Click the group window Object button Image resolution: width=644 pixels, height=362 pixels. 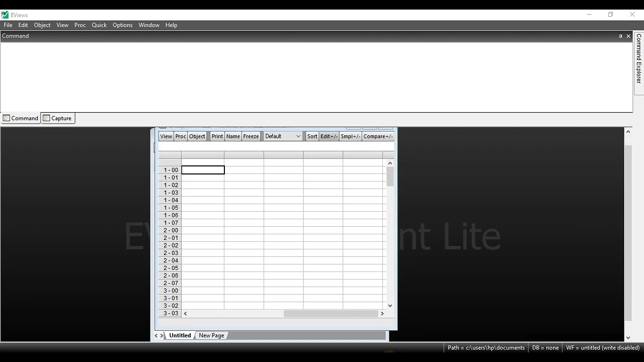click(x=197, y=136)
